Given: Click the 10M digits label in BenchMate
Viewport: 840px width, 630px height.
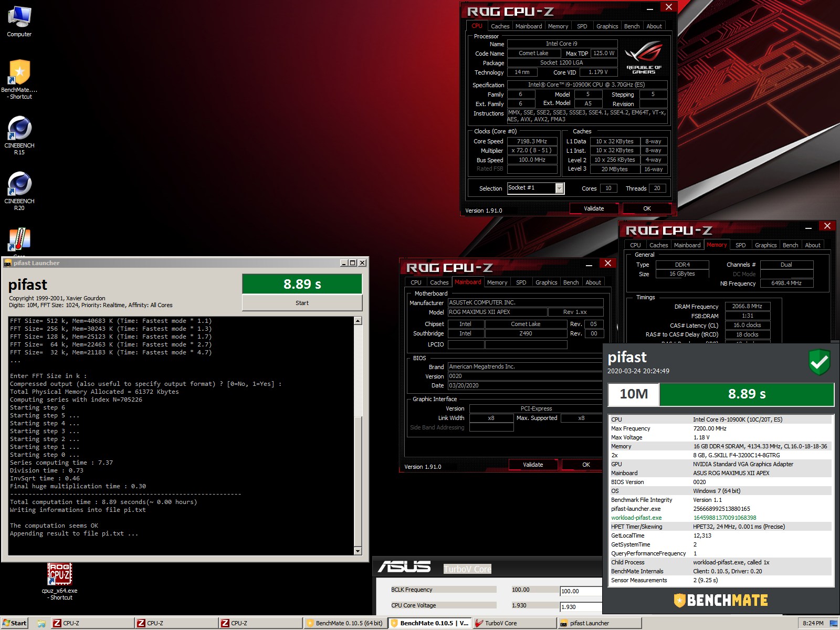Looking at the screenshot, I should pyautogui.click(x=634, y=394).
